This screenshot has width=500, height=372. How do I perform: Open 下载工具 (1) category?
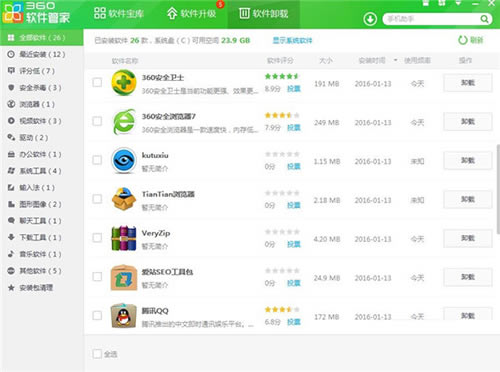[x=42, y=238]
